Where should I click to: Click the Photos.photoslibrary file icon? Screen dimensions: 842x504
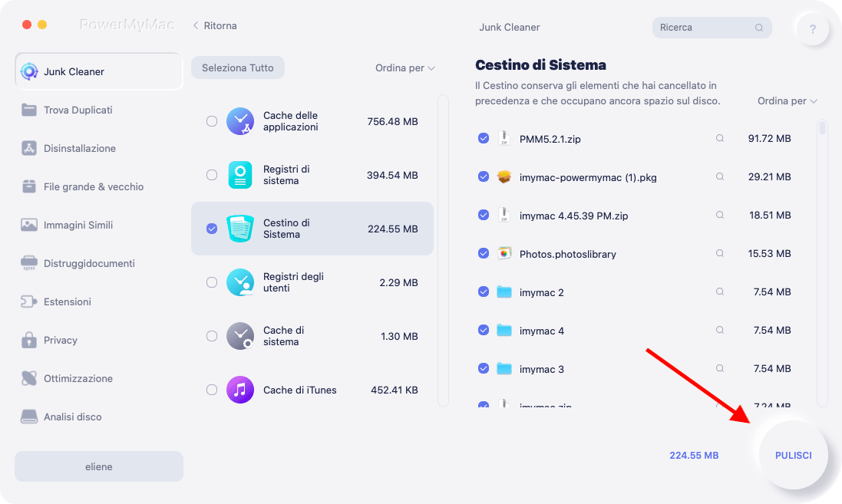coord(504,253)
